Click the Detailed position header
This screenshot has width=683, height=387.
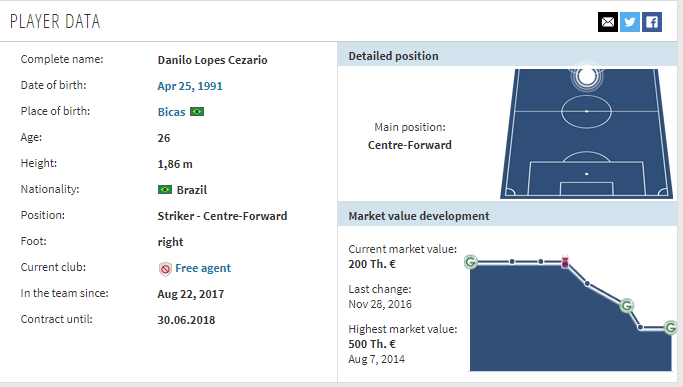tap(393, 56)
